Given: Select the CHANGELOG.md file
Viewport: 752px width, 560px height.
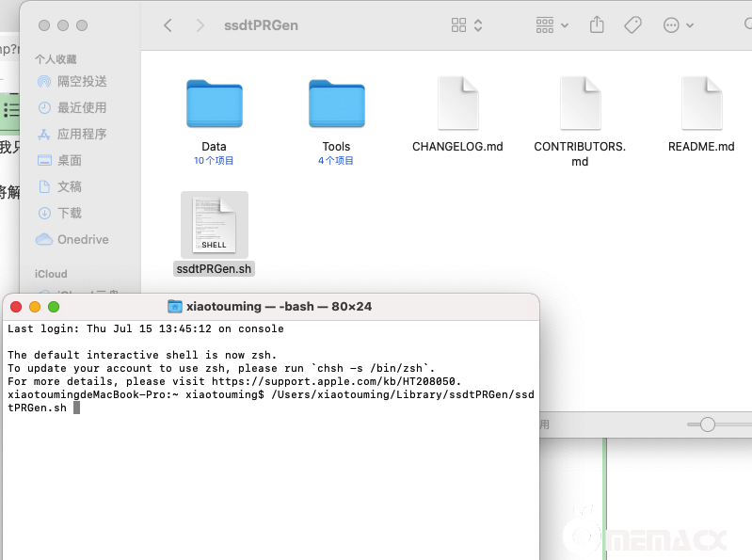Looking at the screenshot, I should (x=457, y=104).
